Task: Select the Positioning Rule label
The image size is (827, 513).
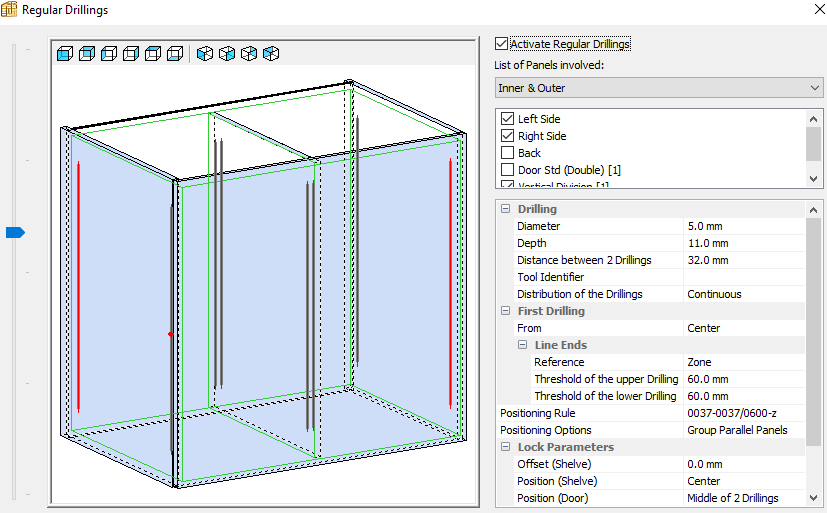Action: pyautogui.click(x=537, y=413)
